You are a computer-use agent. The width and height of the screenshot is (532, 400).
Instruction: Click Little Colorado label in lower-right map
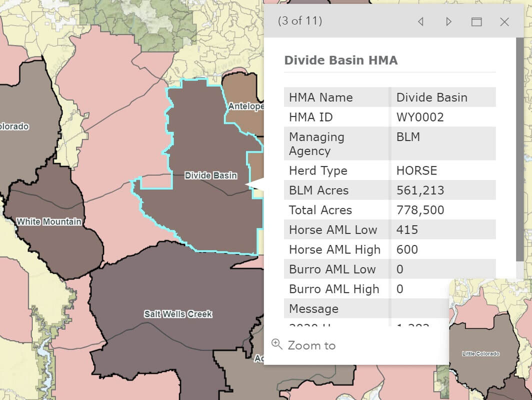(480, 353)
